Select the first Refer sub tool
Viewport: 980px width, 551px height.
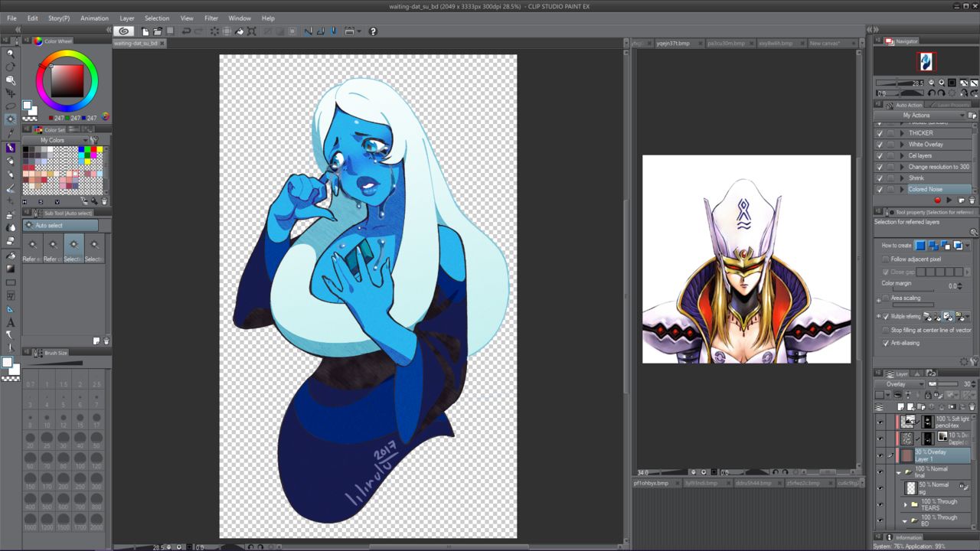tap(32, 249)
